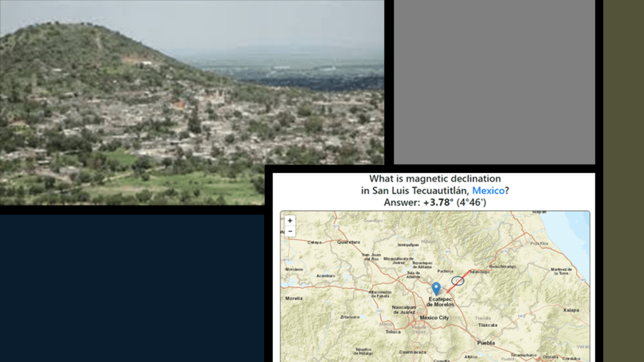Click the Xalapa label on the map
Screen dimensions: 644x362
click(570, 310)
